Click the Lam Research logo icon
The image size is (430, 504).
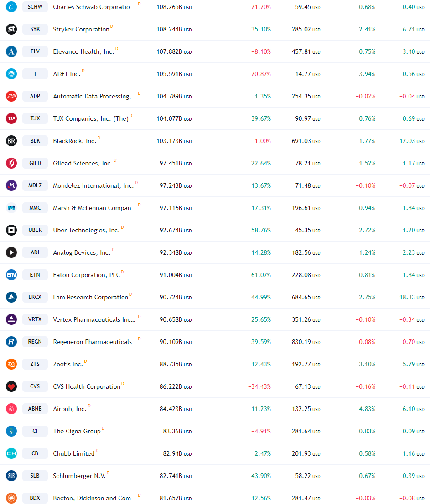click(x=11, y=297)
